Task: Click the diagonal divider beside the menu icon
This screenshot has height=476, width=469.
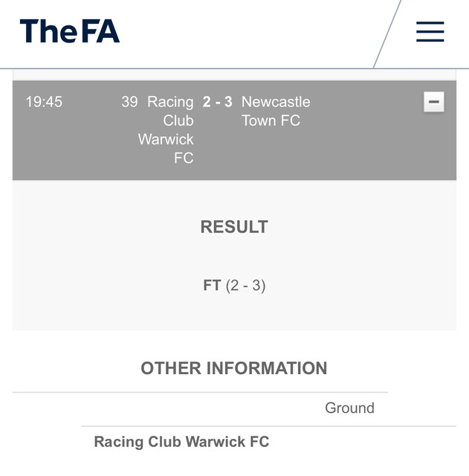Action: coord(386,33)
